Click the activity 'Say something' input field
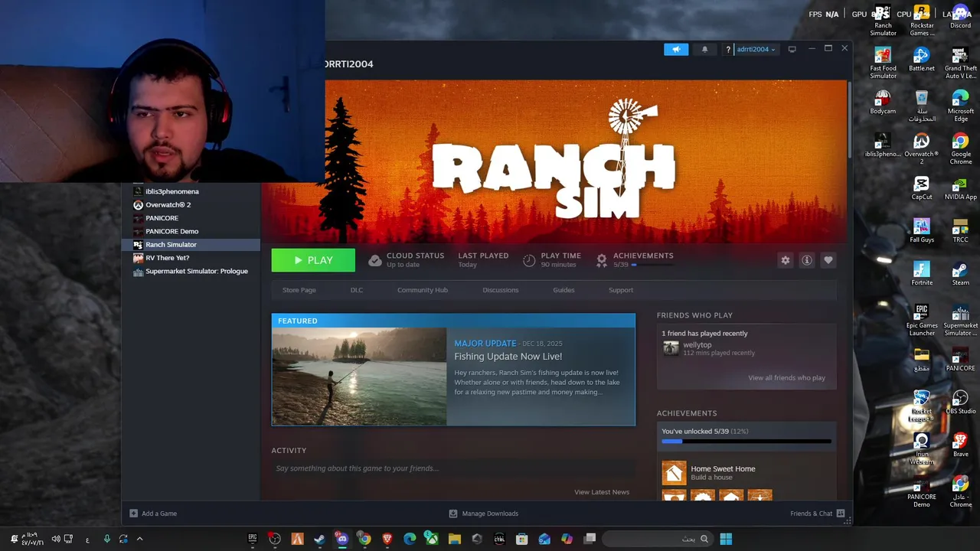This screenshot has width=980, height=551. 453,468
